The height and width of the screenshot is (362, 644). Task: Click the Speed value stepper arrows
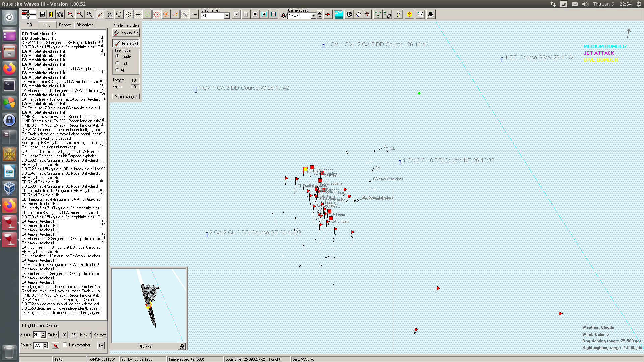tap(43, 335)
